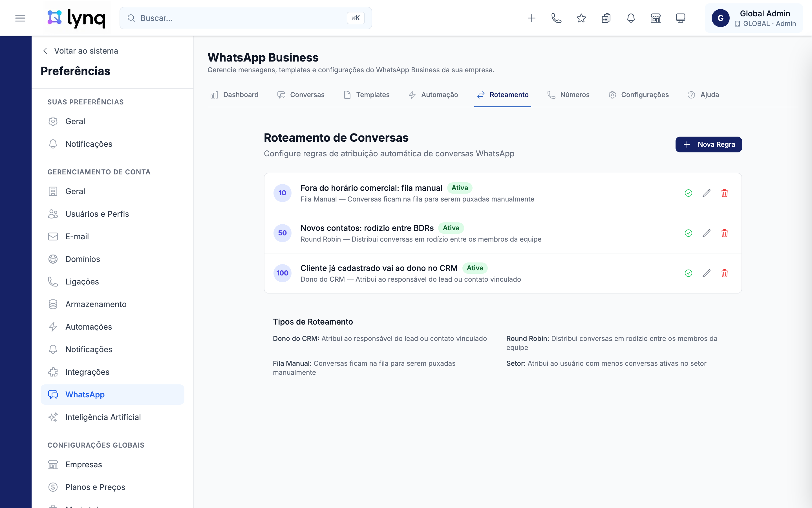Click the 'Setor:' routing type description
Image resolution: width=812 pixels, height=508 pixels.
[606, 364]
